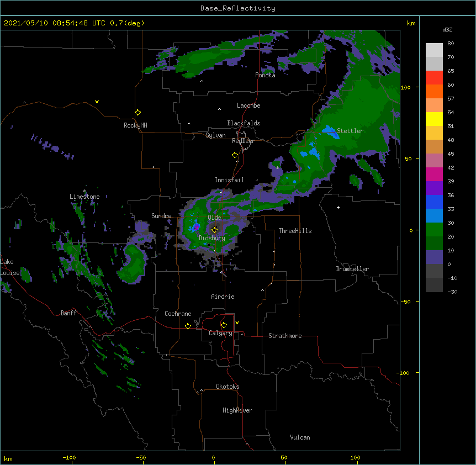Click the Blackfalds label
Viewport: 476px width, 465px height.
pyautogui.click(x=244, y=123)
